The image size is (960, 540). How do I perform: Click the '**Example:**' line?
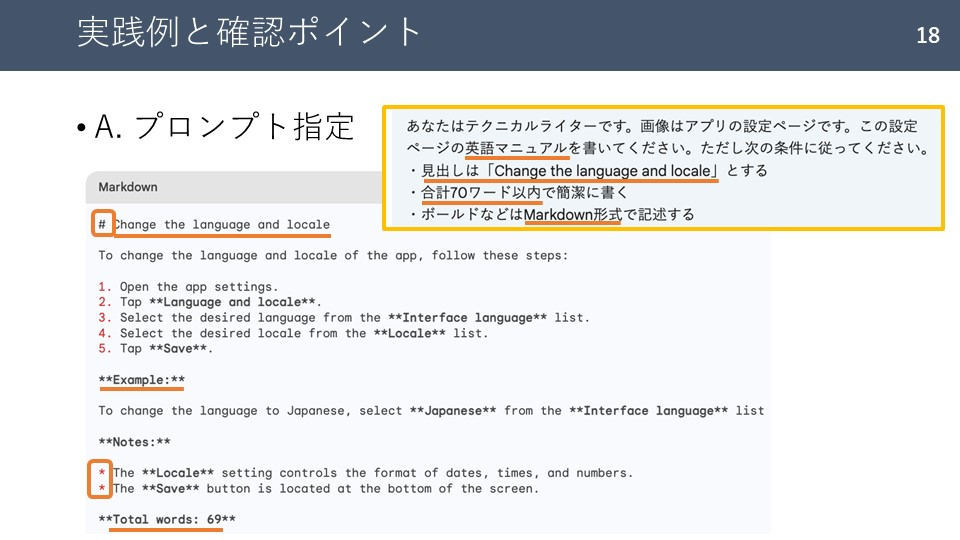[x=141, y=380]
